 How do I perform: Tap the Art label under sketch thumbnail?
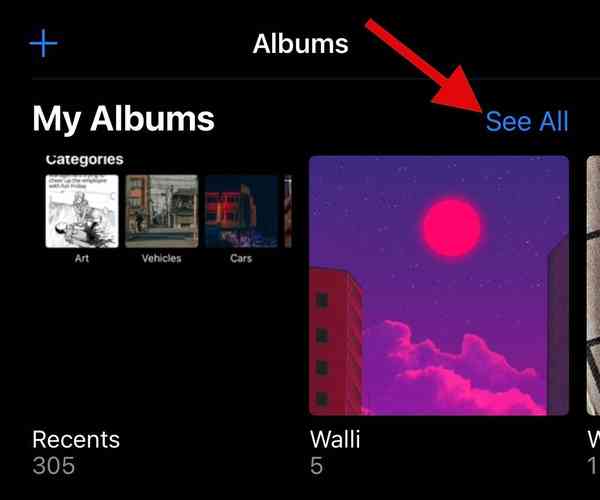coord(82,259)
